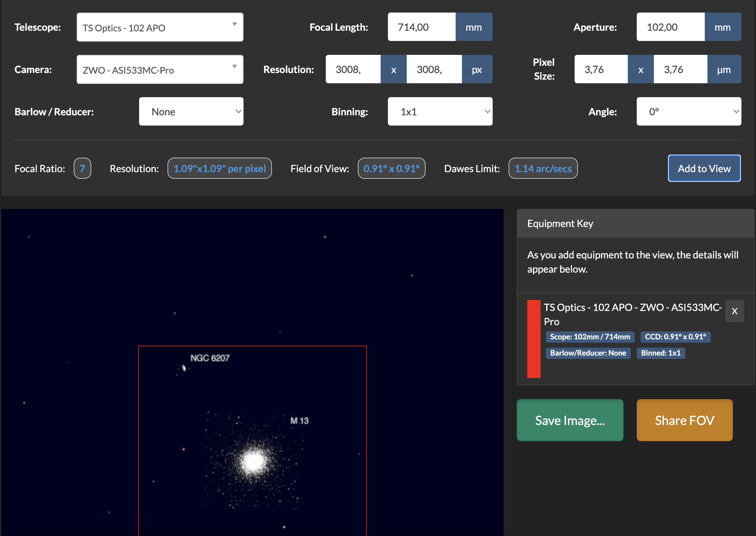756x536 pixels.
Task: Edit the horizontal resolution pixel field
Action: pyautogui.click(x=353, y=69)
